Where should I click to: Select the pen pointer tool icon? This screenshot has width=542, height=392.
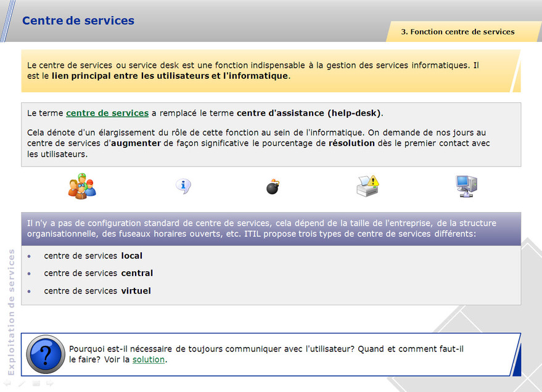22,383
